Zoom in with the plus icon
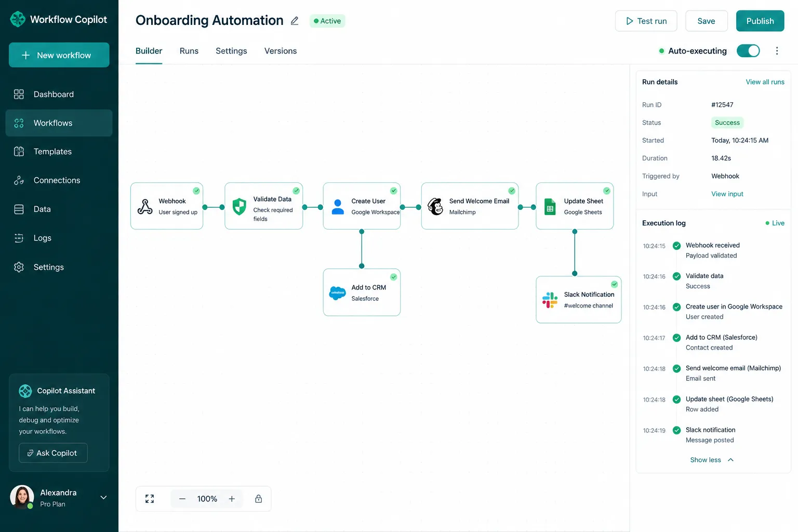Viewport: 798px width, 532px height. coord(232,499)
